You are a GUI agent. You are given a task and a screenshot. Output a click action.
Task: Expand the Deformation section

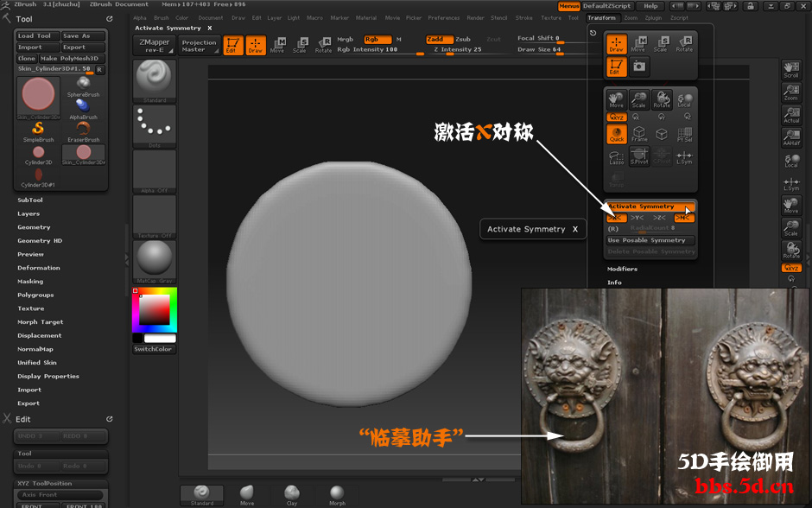pyautogui.click(x=39, y=268)
